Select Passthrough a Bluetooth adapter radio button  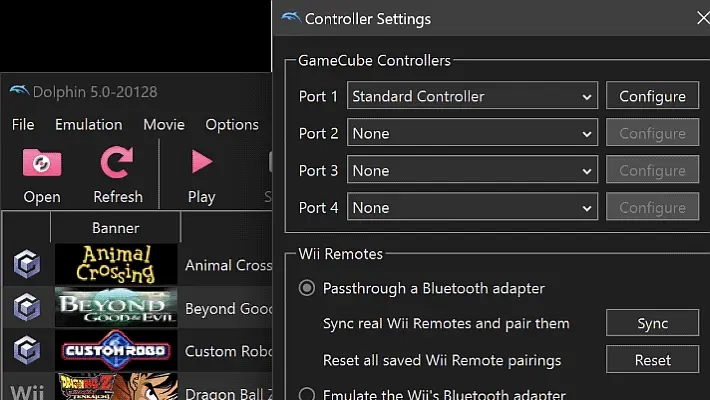307,288
